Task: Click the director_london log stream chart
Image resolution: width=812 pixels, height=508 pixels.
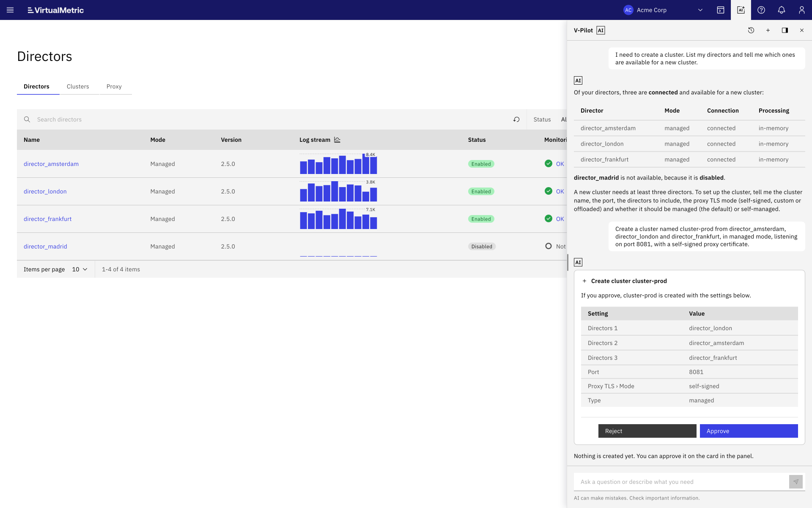Action: pos(338,191)
